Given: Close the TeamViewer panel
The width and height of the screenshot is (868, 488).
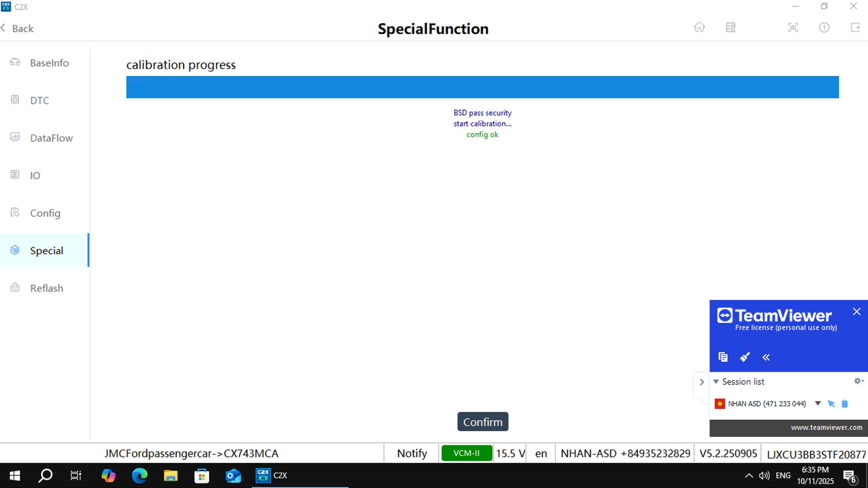Looking at the screenshot, I should tap(857, 312).
